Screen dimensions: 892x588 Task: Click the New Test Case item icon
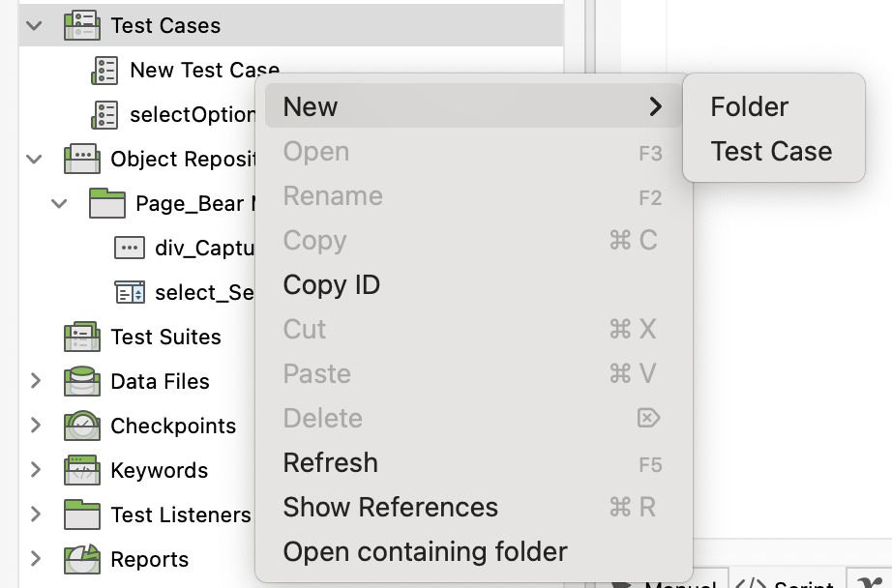tap(104, 70)
